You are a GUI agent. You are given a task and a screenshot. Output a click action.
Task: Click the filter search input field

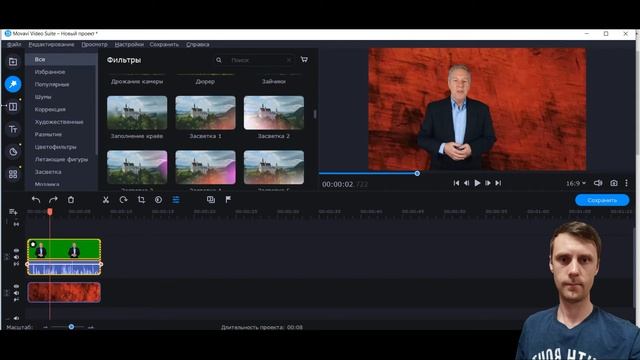[x=255, y=60]
